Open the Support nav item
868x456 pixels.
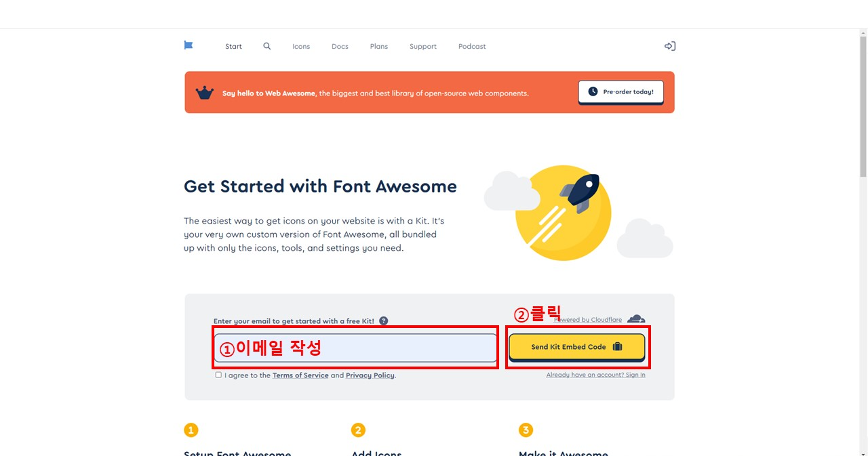pos(423,47)
